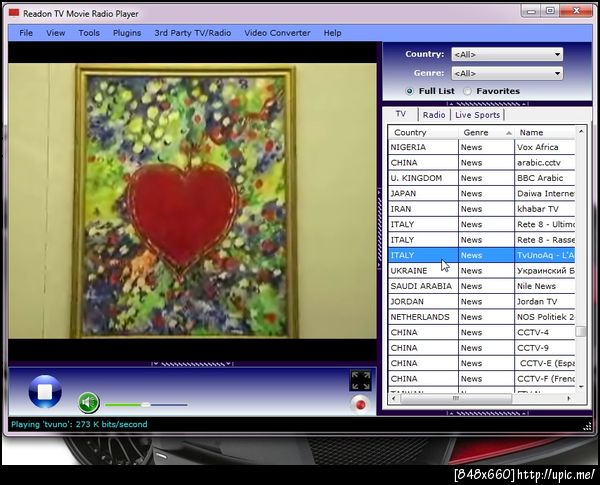600x485 pixels.
Task: Select the Vox Africa channel
Action: click(481, 147)
